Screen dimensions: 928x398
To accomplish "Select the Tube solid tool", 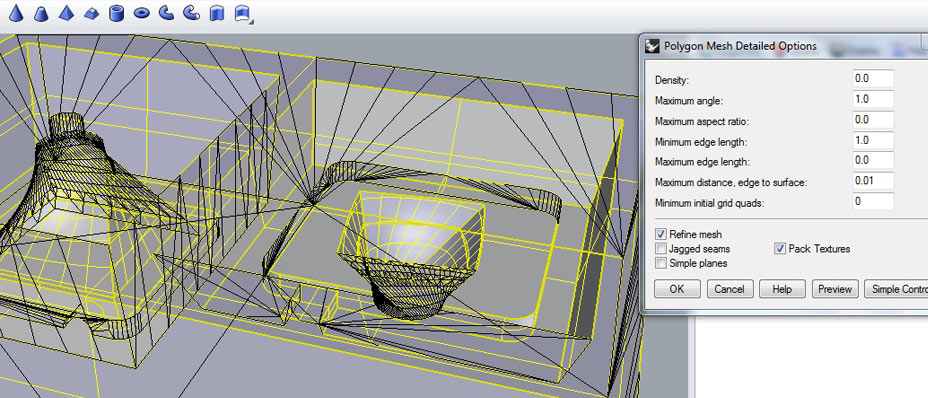I will pyautogui.click(x=116, y=13).
